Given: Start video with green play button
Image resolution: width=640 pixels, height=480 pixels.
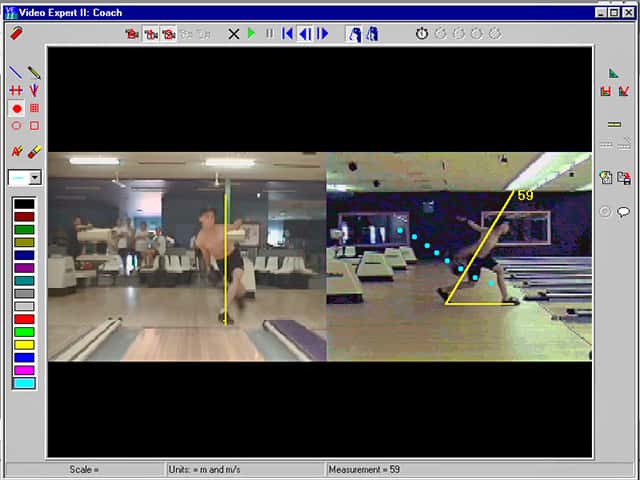Looking at the screenshot, I should (251, 33).
